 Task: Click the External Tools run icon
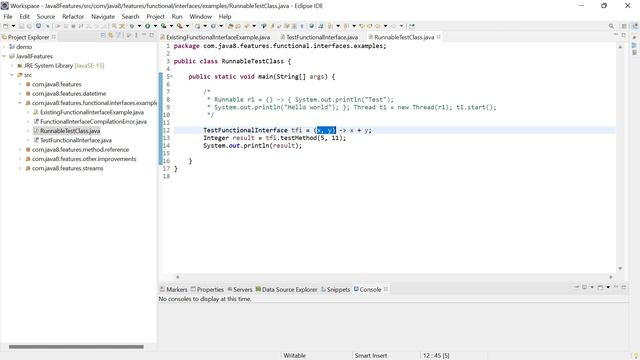180,26
